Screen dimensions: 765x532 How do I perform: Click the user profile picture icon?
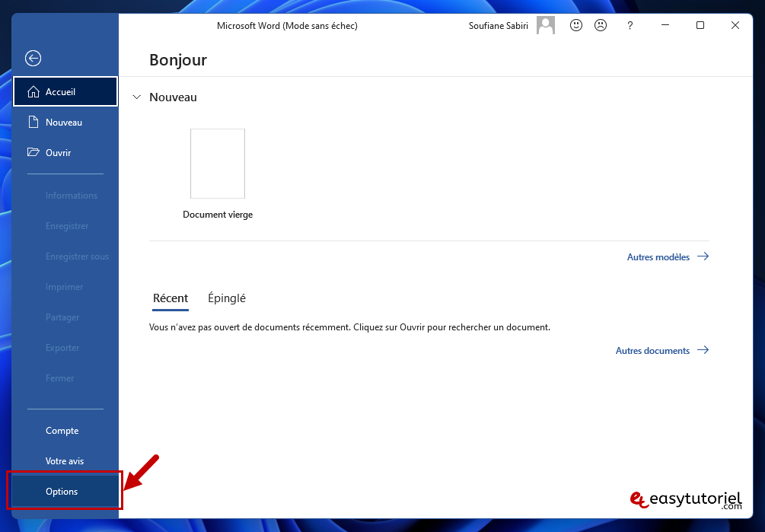[x=546, y=25]
